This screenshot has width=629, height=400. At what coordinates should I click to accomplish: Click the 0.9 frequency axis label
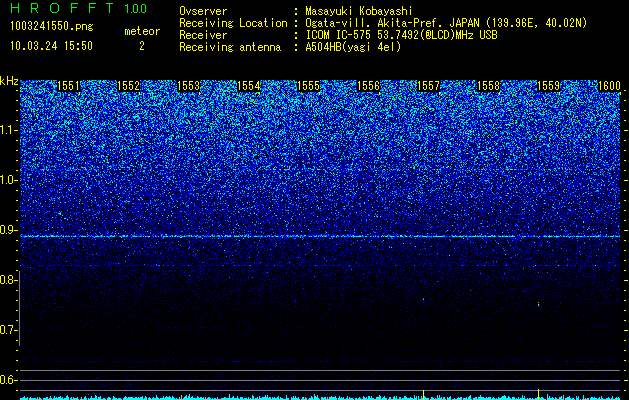click(x=7, y=230)
